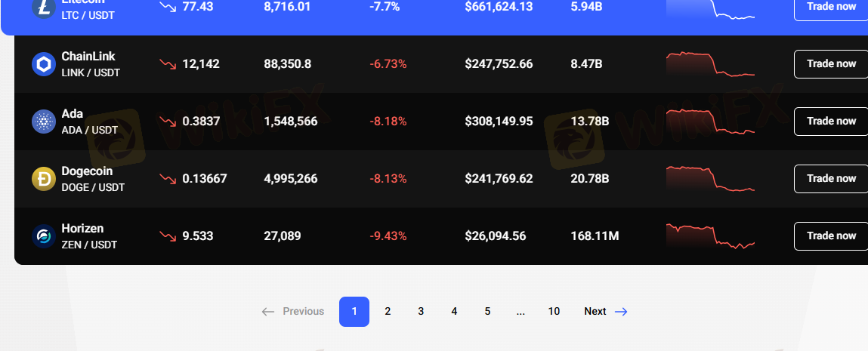This screenshot has height=351, width=868.
Task: Click ChainLink's red downtrend arrow icon
Action: pyautogui.click(x=167, y=64)
